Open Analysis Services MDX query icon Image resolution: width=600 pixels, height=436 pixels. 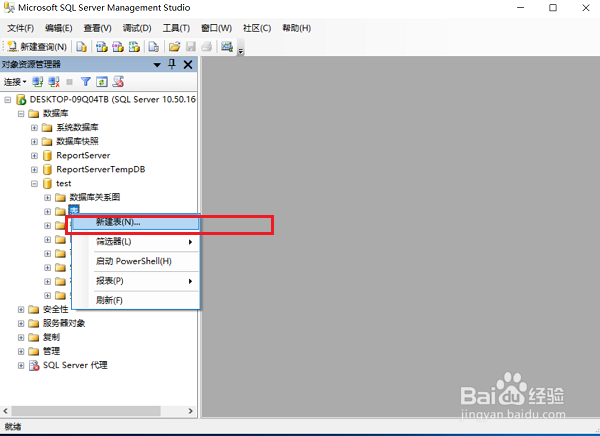pos(101,47)
